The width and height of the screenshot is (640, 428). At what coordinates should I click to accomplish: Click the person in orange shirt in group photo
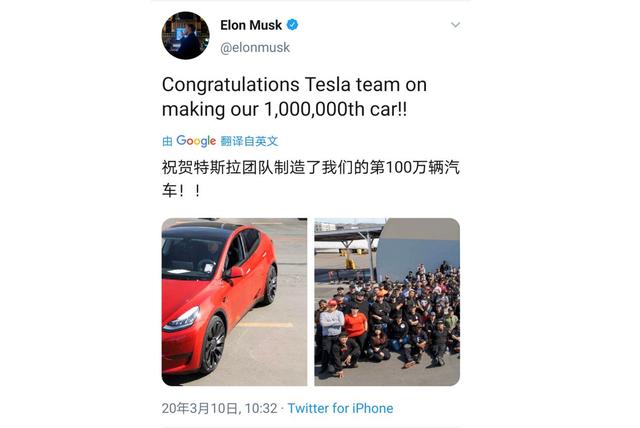click(355, 321)
